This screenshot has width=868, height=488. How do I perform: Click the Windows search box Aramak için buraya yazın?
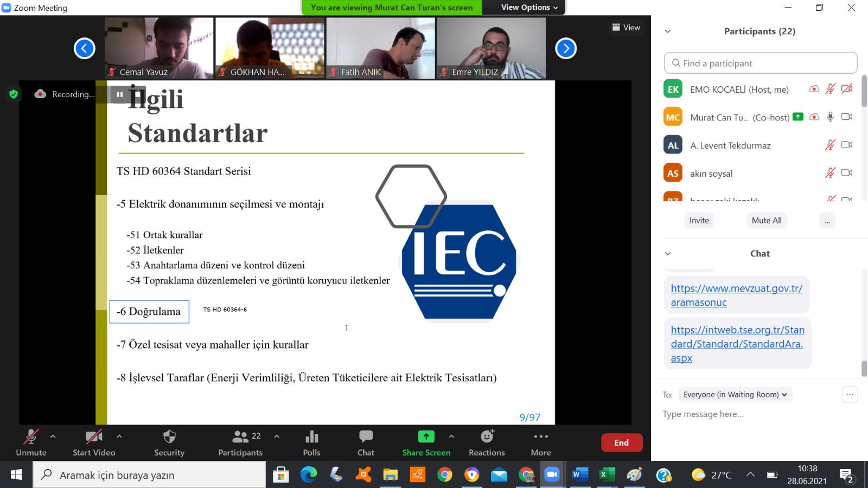point(149,475)
